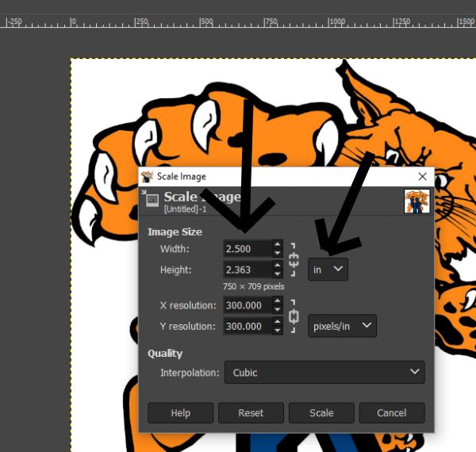Click the Help button

[181, 412]
